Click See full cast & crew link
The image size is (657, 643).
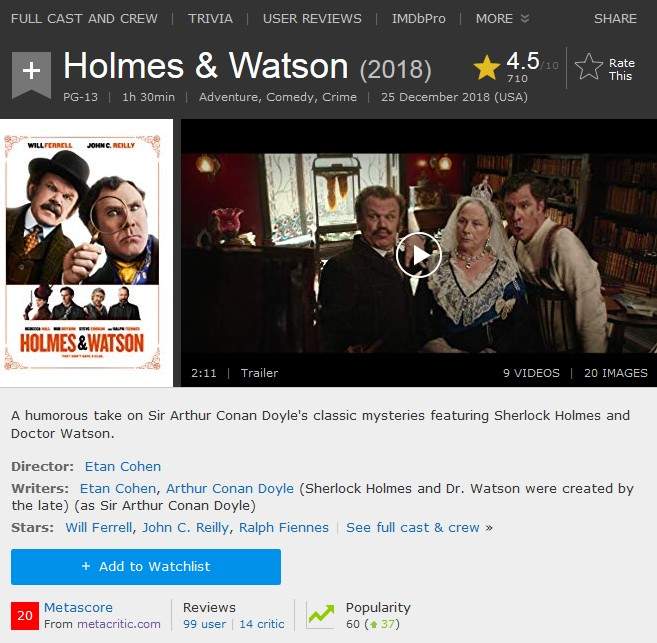tap(413, 527)
